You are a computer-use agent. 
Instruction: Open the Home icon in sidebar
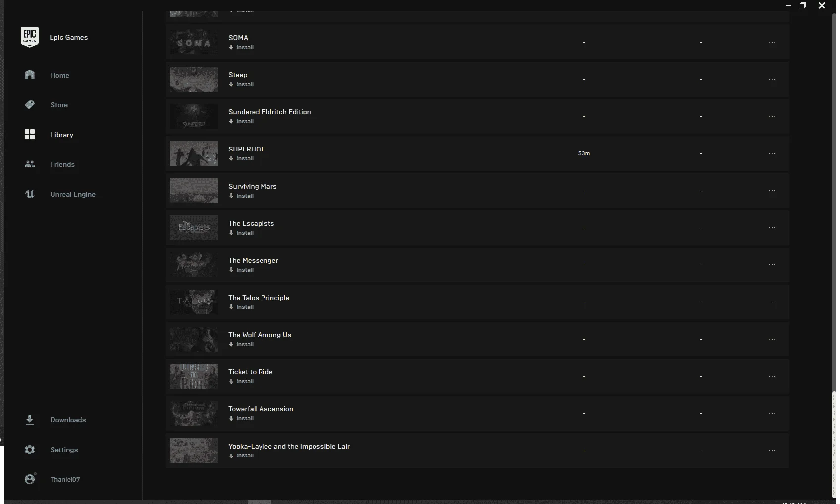[30, 75]
